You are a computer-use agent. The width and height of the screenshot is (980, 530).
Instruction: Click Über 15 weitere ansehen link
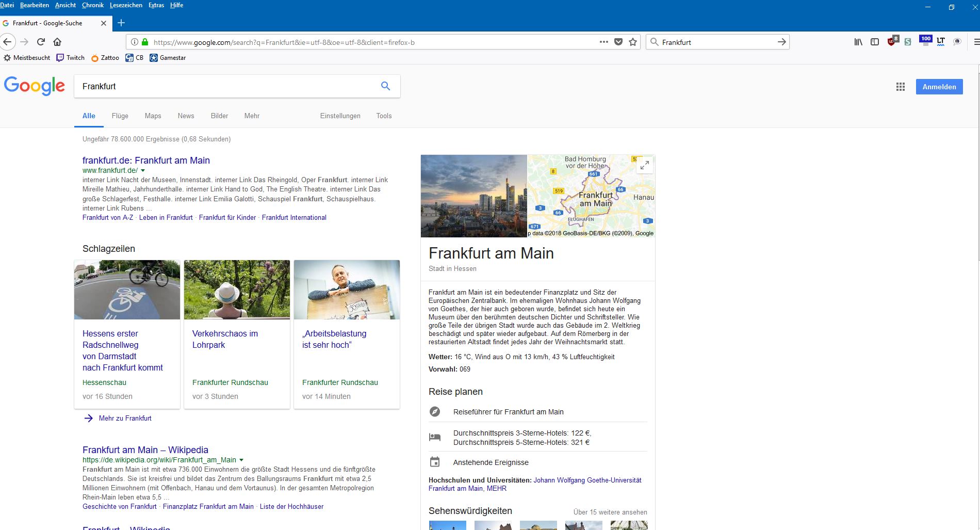[610, 512]
